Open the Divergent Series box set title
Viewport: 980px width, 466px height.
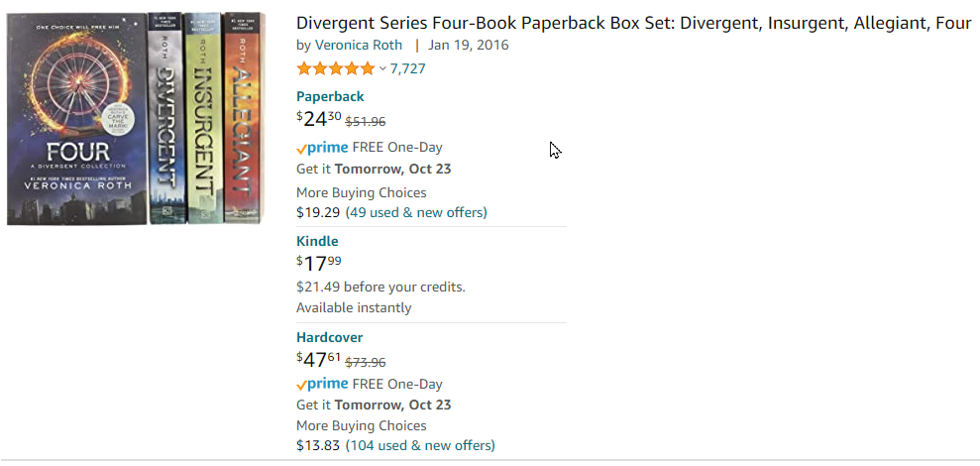click(x=633, y=23)
